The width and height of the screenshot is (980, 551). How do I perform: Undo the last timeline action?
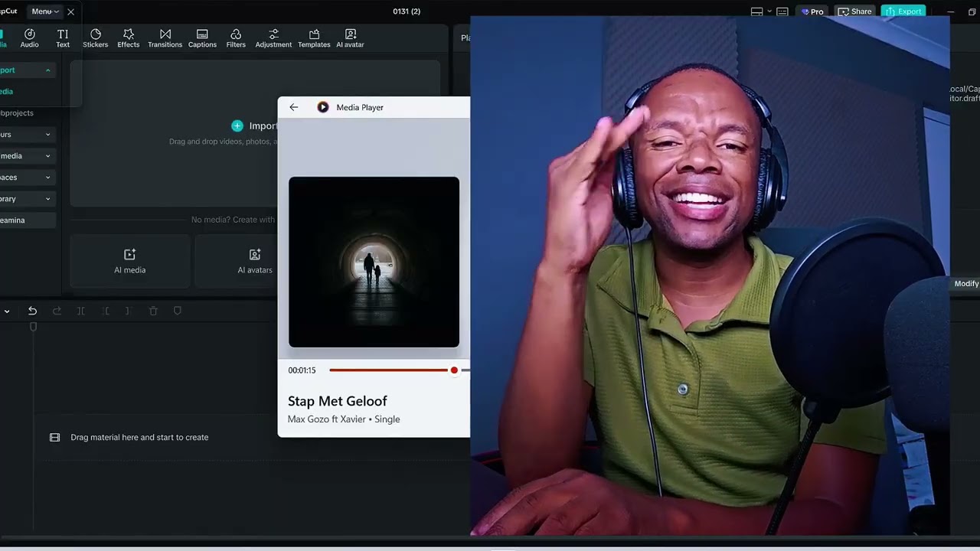[32, 311]
